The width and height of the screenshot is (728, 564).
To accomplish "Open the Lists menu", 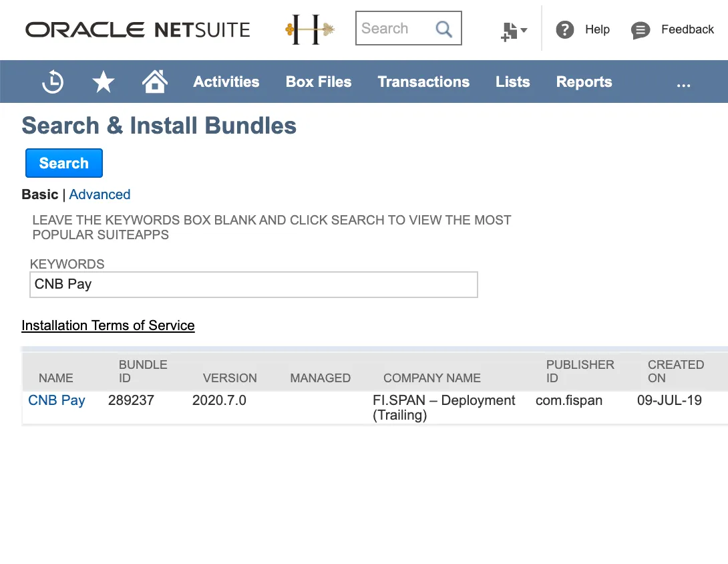I will coord(512,82).
